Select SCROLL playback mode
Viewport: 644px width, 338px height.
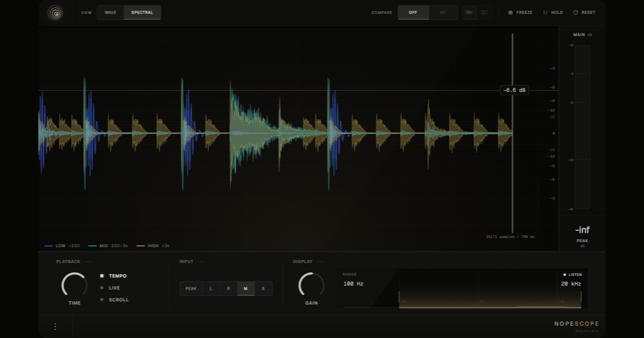[x=115, y=299]
